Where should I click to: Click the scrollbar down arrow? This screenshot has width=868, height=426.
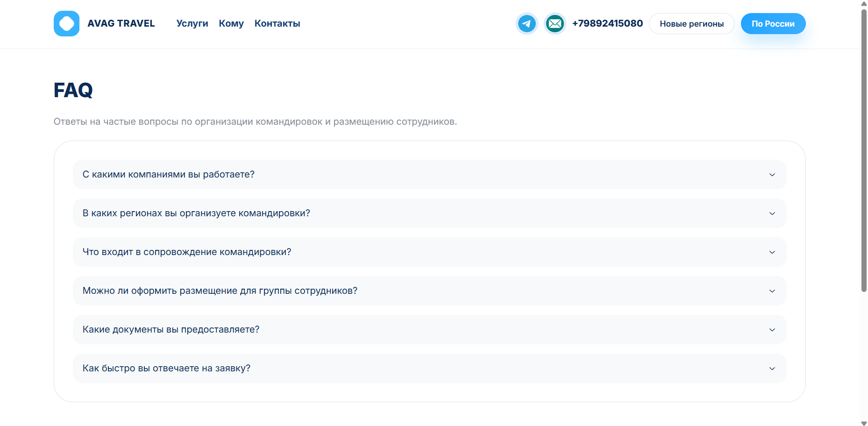click(864, 423)
